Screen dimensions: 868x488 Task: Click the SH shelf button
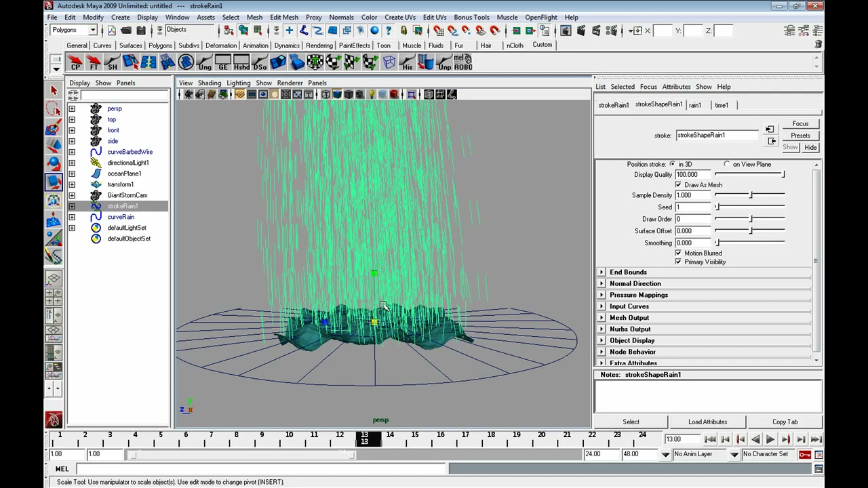tap(112, 63)
